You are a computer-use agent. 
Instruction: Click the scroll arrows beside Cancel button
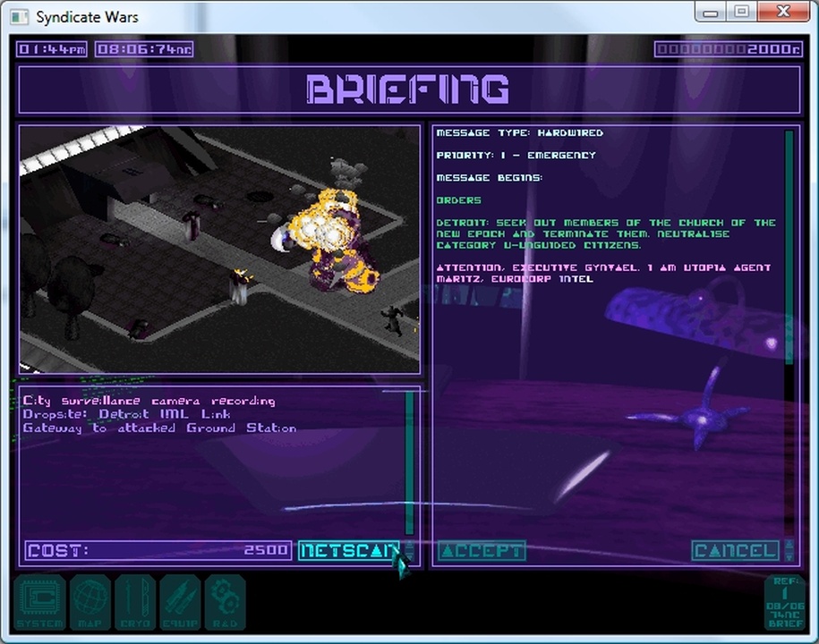click(789, 551)
